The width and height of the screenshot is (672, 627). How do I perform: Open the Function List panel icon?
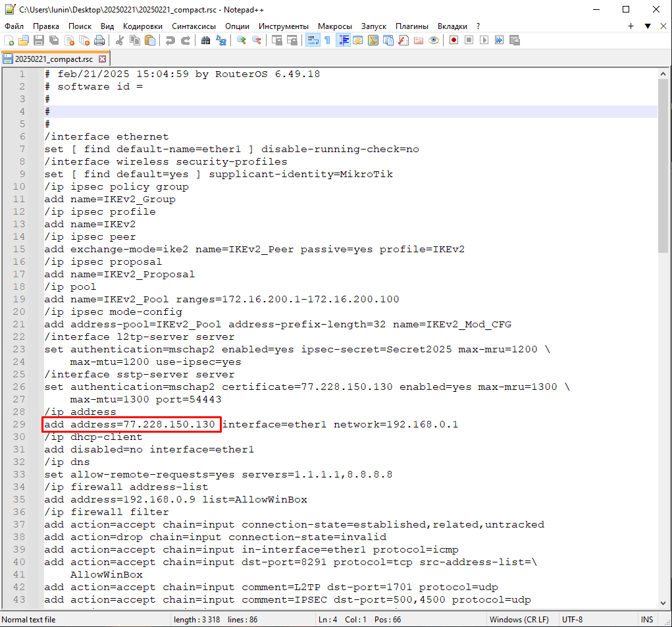(x=403, y=40)
